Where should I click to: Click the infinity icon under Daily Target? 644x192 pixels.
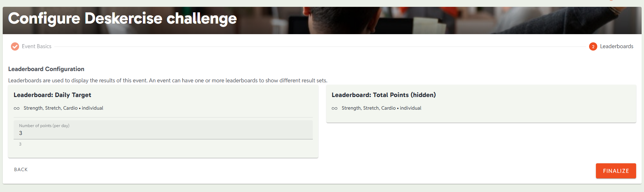[x=17, y=108]
